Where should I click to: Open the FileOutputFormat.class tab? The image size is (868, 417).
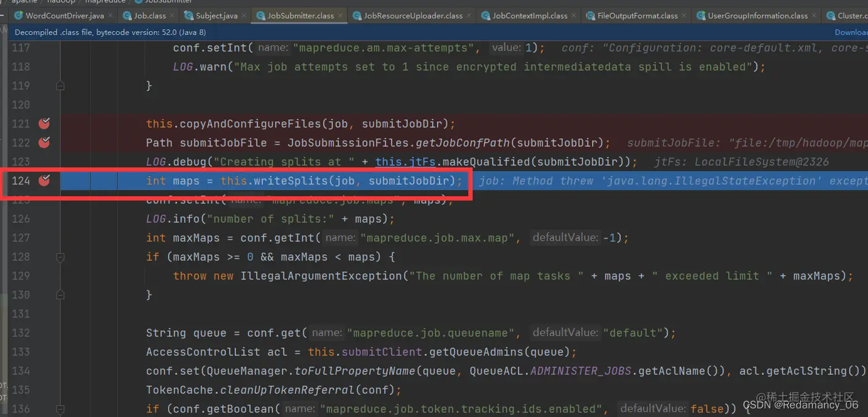pyautogui.click(x=636, y=15)
